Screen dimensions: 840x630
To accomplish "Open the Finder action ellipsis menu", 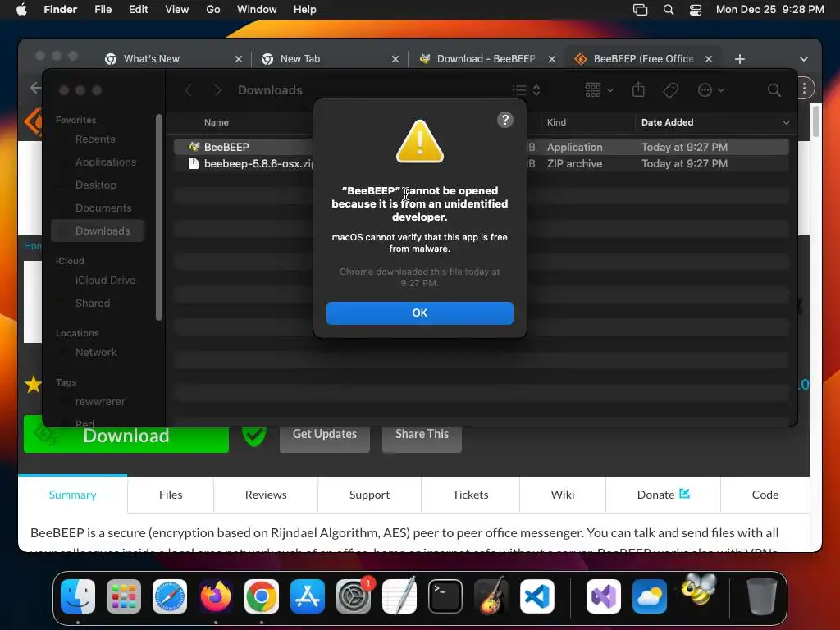I will click(711, 90).
